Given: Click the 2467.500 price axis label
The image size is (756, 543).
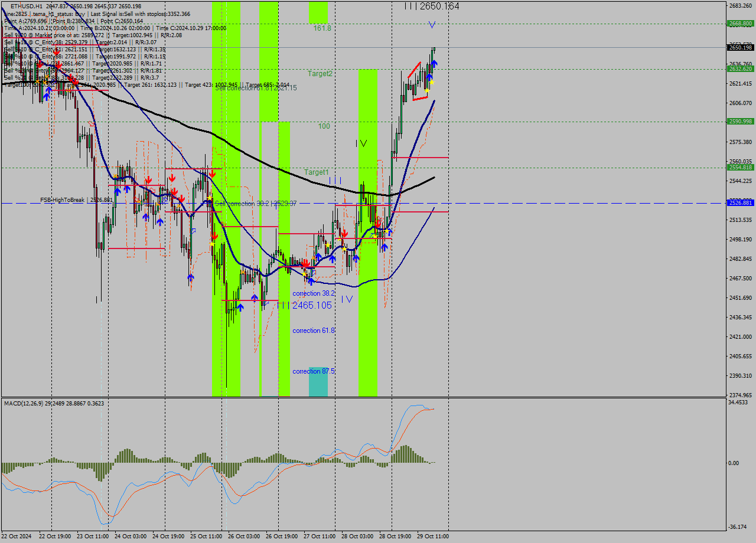Looking at the screenshot, I should coord(741,279).
